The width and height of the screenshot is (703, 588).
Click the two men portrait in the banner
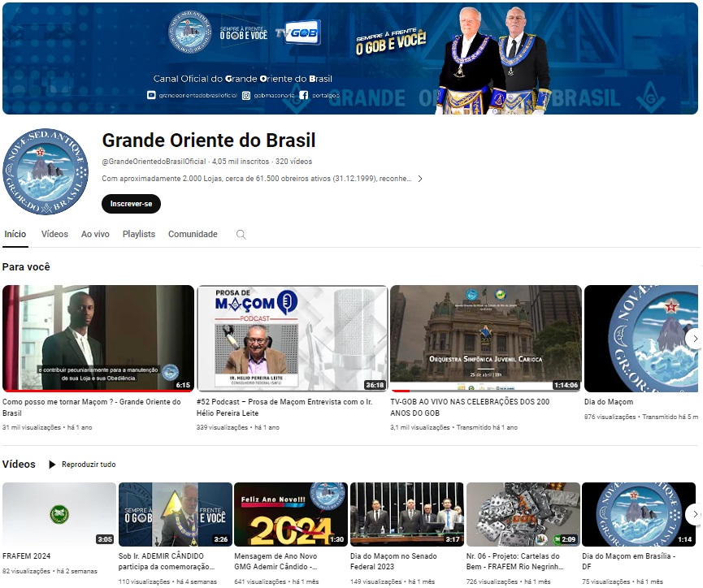[493, 60]
